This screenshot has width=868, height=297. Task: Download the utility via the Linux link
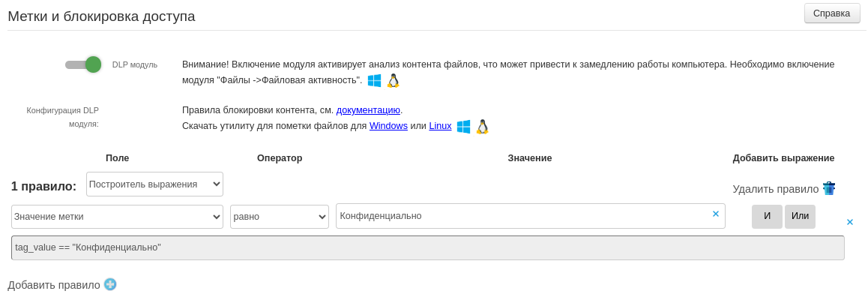(440, 126)
